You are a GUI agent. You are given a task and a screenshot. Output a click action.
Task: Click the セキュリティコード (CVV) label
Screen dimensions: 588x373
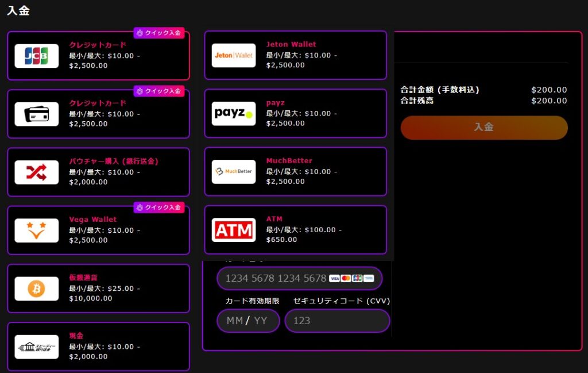[341, 301]
